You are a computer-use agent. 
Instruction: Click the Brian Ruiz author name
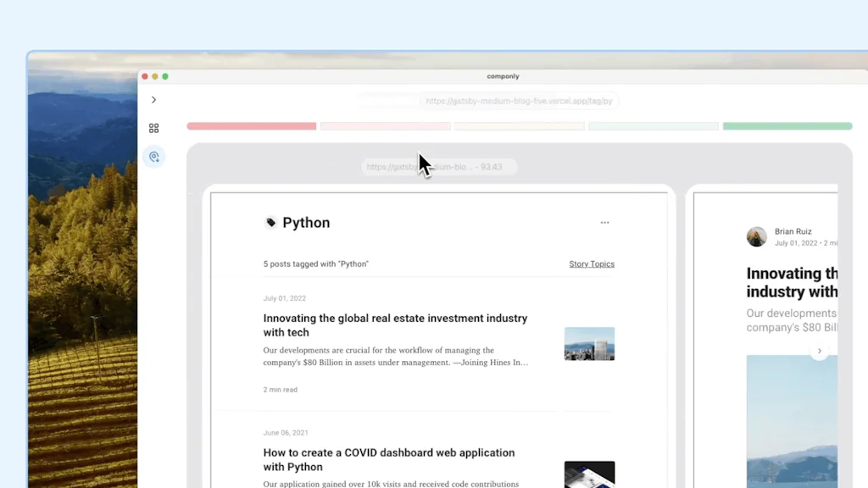pos(793,231)
